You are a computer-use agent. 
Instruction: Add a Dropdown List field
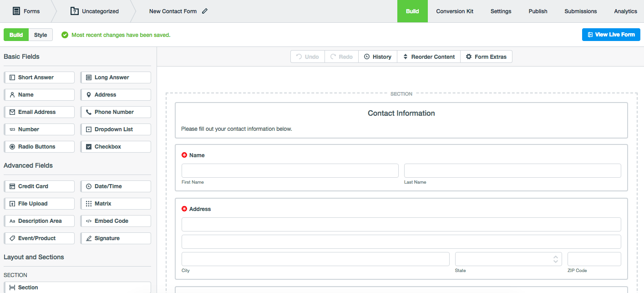[116, 129]
